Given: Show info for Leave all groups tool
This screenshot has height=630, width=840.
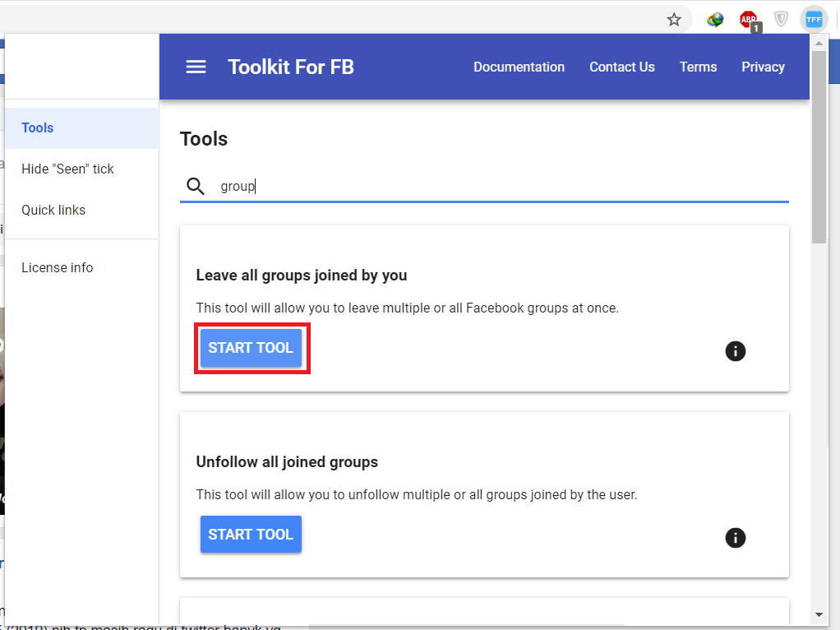Looking at the screenshot, I should (x=735, y=351).
